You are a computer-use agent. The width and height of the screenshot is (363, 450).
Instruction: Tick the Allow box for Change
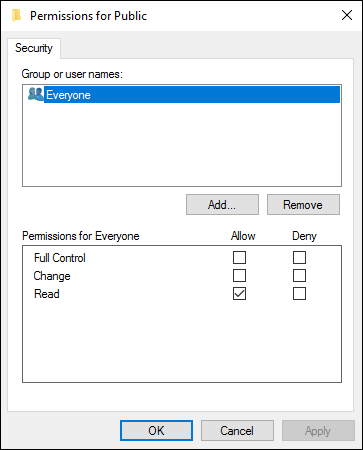click(x=239, y=276)
